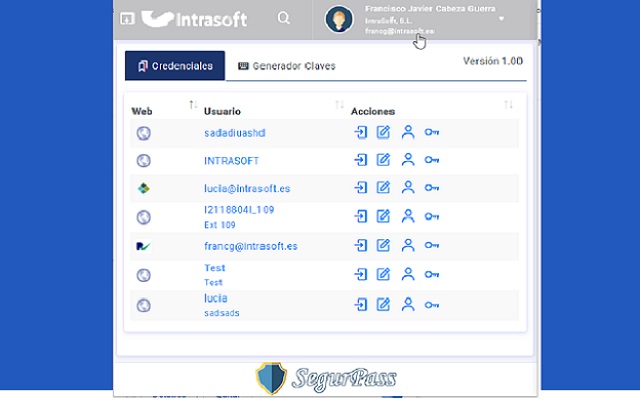Edit the INTRASOFT credential
This screenshot has height=400, width=640.
[383, 160]
